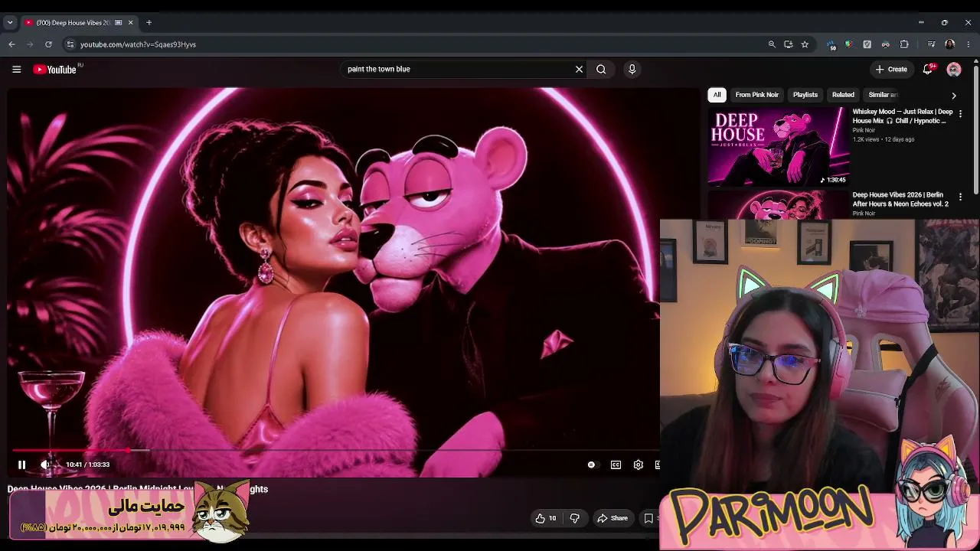Image resolution: width=980 pixels, height=551 pixels.
Task: Submit search with the magnifier button
Action: 601,70
